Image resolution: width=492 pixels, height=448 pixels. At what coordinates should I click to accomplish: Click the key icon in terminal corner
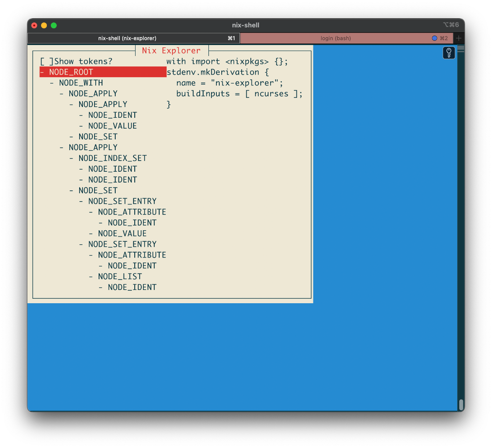tap(449, 53)
